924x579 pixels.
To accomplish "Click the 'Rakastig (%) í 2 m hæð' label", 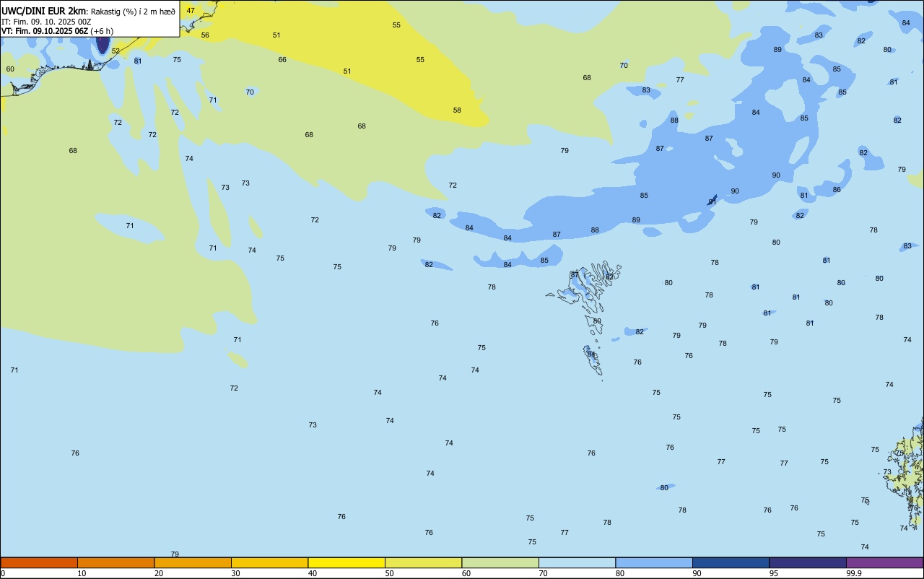I will [x=133, y=12].
